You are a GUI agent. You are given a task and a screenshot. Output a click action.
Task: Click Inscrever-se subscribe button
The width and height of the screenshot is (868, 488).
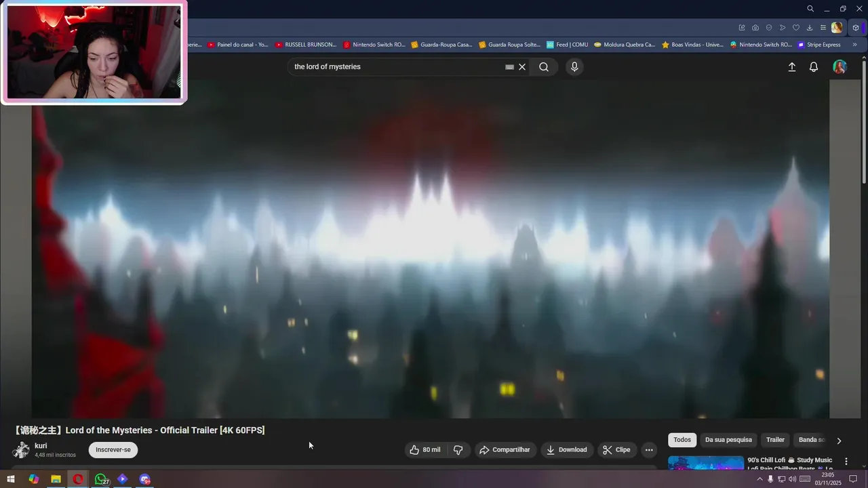click(113, 450)
